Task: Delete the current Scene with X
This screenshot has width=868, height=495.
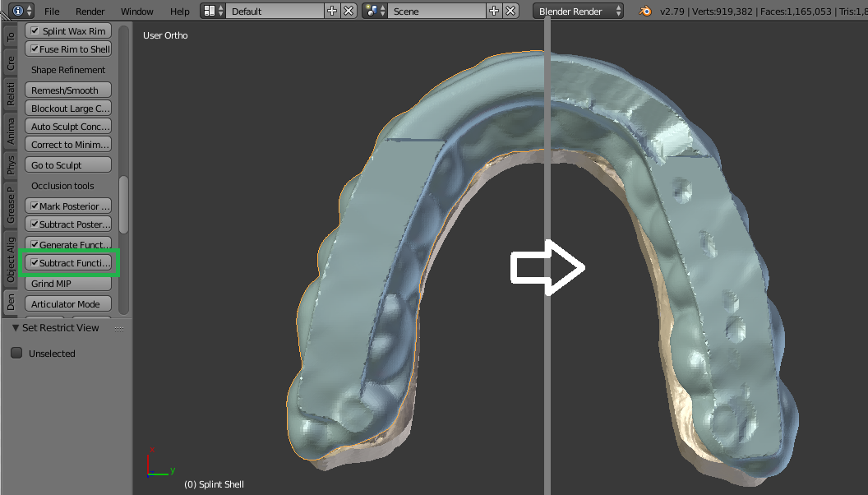Action: point(510,11)
